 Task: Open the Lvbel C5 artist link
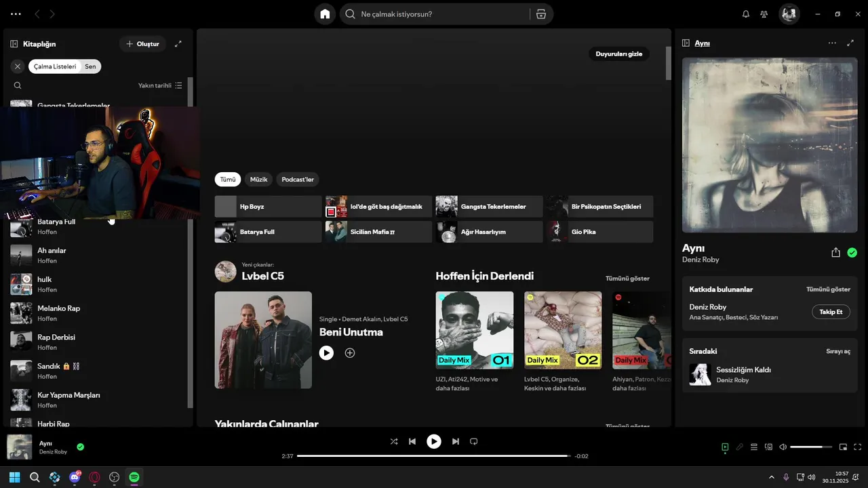point(262,276)
